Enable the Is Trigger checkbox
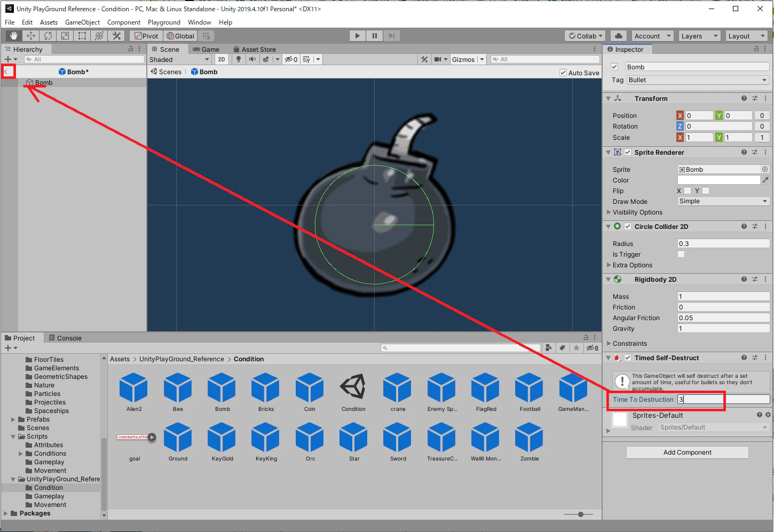Screen dimensions: 774x532 tap(681, 254)
